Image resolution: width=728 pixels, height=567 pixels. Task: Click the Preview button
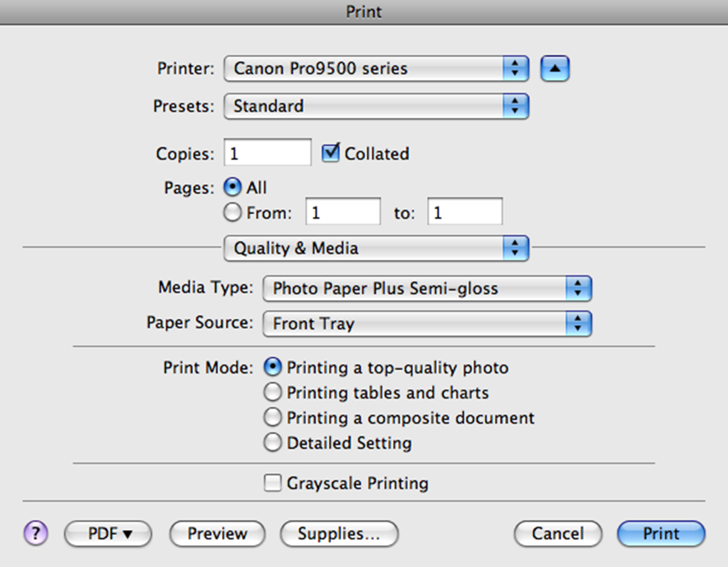217,534
